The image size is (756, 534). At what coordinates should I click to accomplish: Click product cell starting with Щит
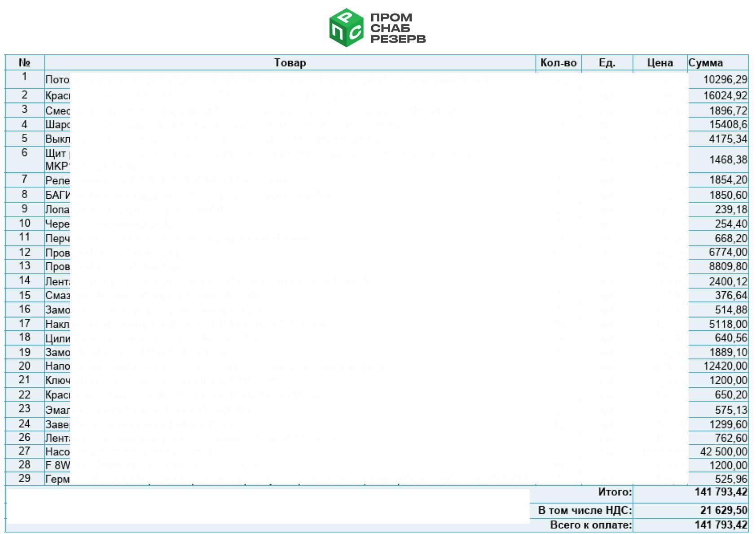coord(290,160)
